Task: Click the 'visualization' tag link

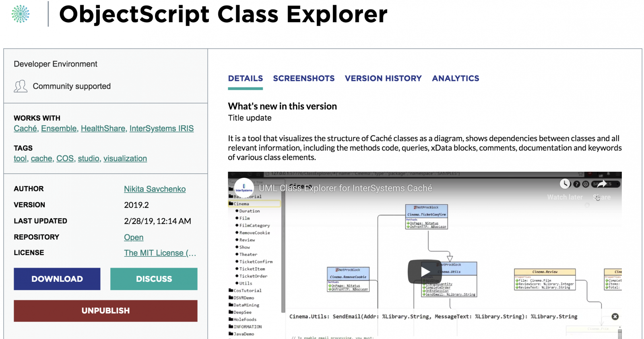Action: pyautogui.click(x=125, y=158)
